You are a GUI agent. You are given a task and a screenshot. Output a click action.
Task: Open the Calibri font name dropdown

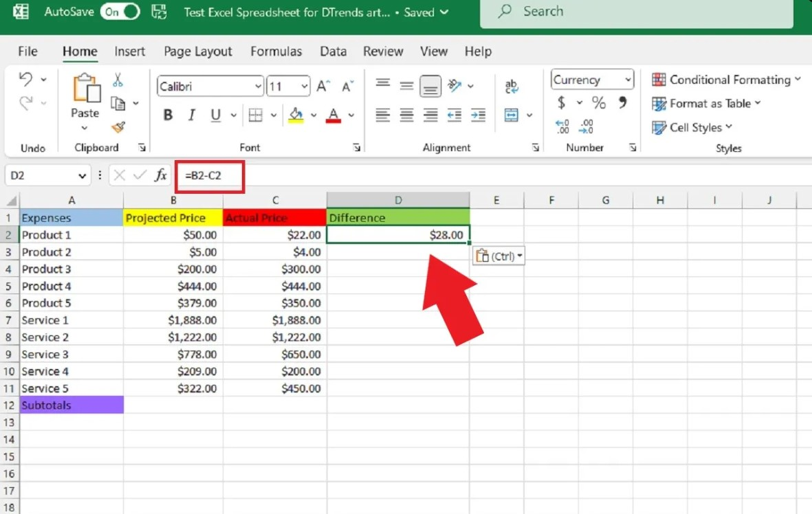259,87
